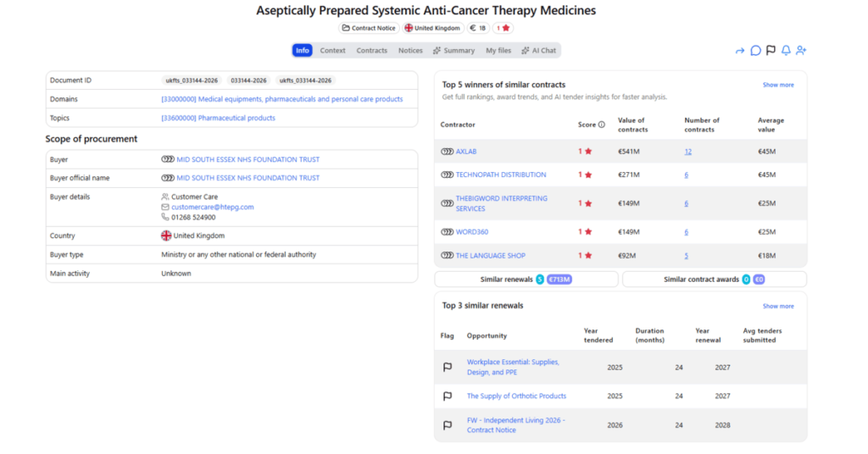
Task: Click the envelope icon in Buyer details
Action: (x=165, y=207)
